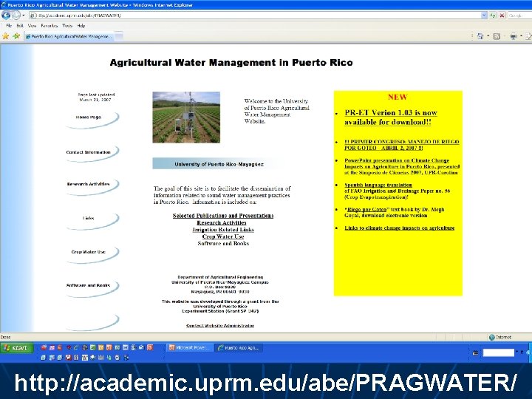Open the Tools menu
This screenshot has width=532, height=399.
(x=67, y=25)
